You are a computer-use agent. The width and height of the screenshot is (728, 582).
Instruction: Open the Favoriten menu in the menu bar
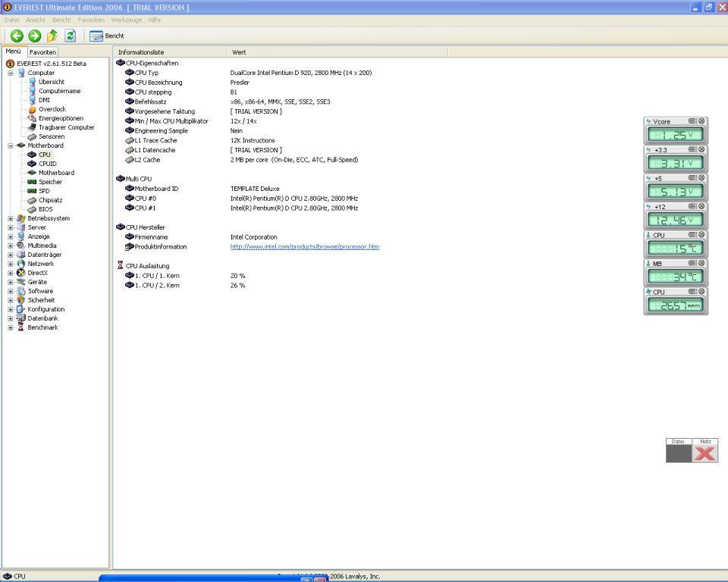point(91,20)
